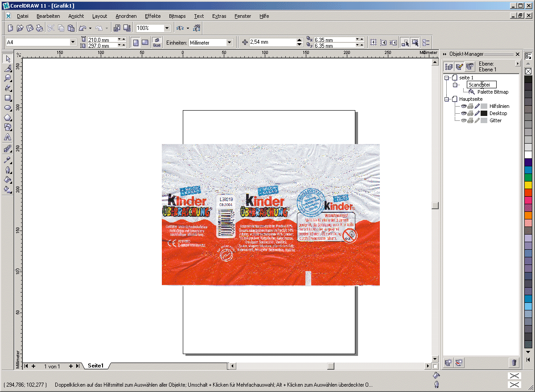
Task: Close the Objekt-Manager docker
Action: click(x=518, y=54)
